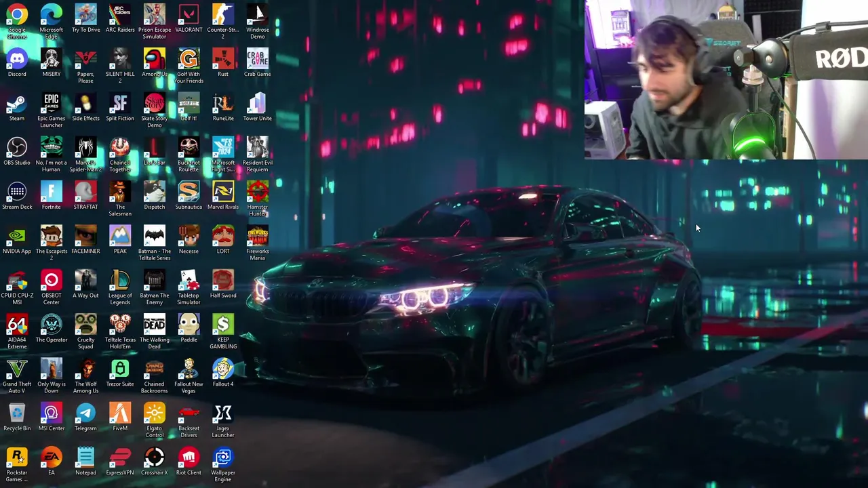Select the Microsoft Edge shortcut

point(52,14)
